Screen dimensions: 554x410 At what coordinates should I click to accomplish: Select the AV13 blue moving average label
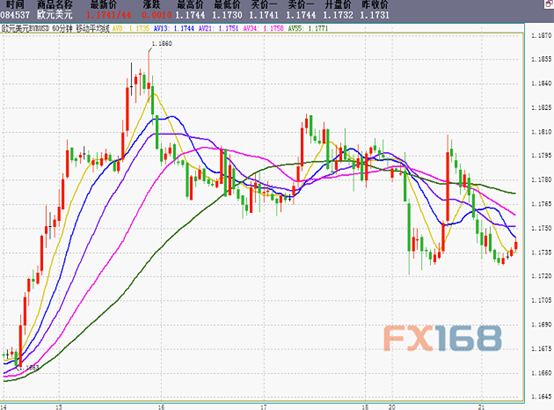coord(174,28)
